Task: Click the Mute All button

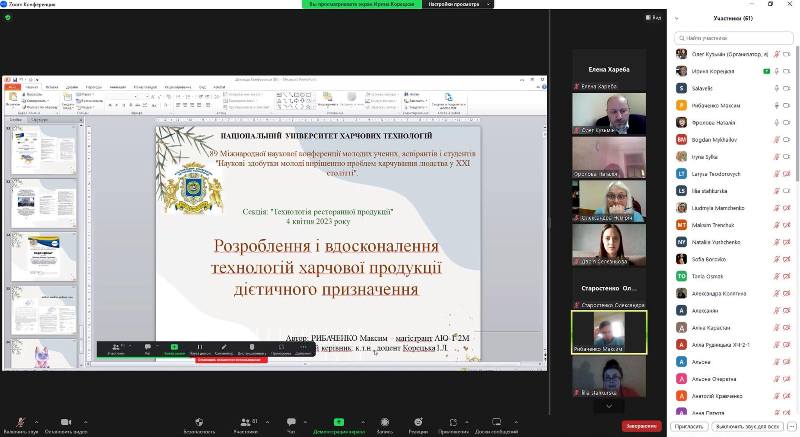Action: (x=747, y=426)
